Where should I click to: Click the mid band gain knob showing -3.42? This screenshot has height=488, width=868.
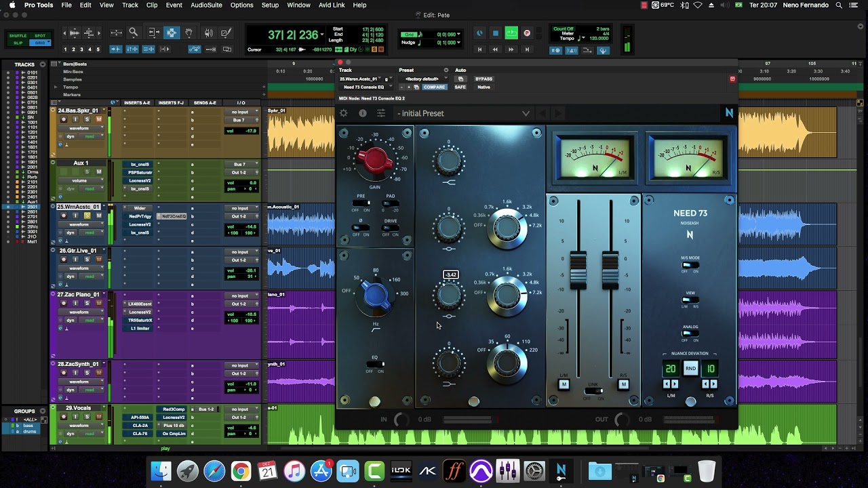point(448,296)
